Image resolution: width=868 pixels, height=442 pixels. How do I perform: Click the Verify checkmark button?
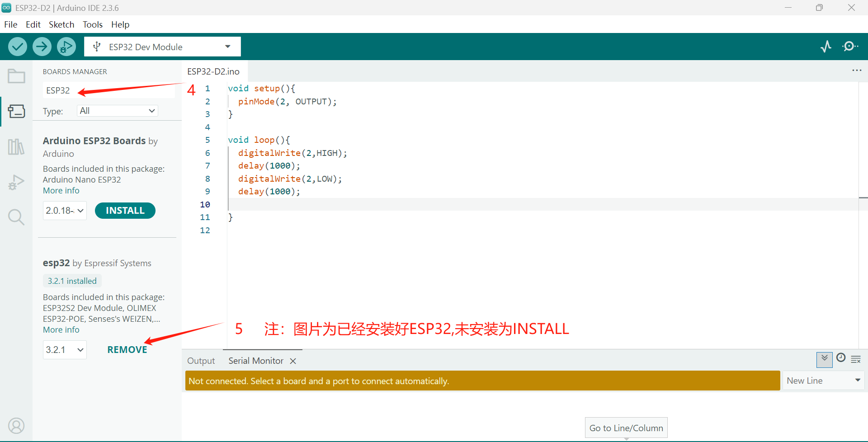click(18, 47)
